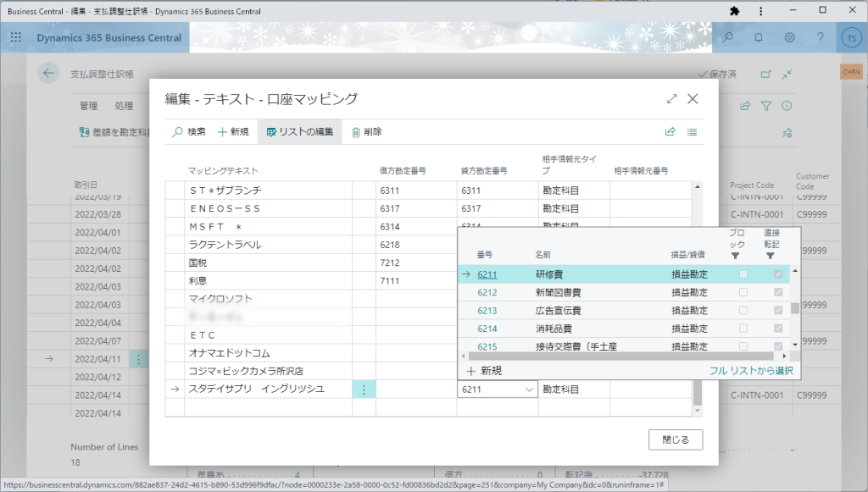
Task: Click 差額を勘定科目 action icon
Action: click(x=84, y=132)
